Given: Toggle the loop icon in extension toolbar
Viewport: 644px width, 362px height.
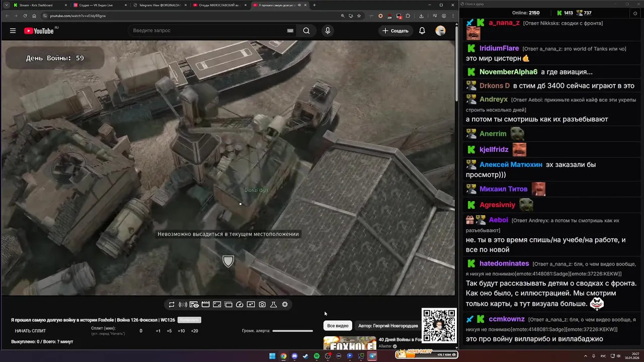Looking at the screenshot, I should coord(172,305).
